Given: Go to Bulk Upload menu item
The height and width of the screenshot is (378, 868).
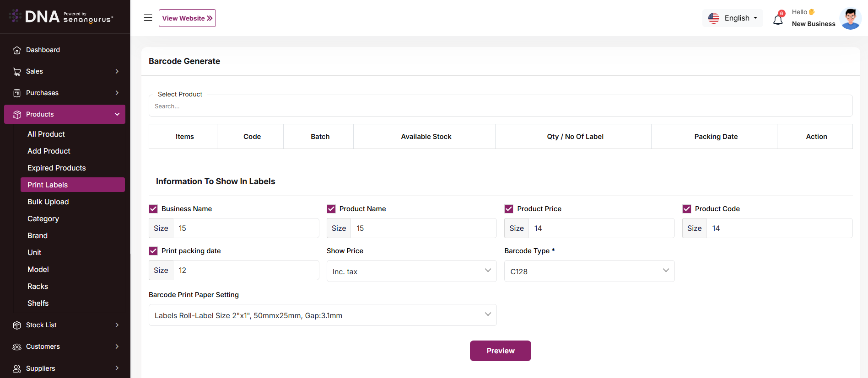Looking at the screenshot, I should click(48, 202).
